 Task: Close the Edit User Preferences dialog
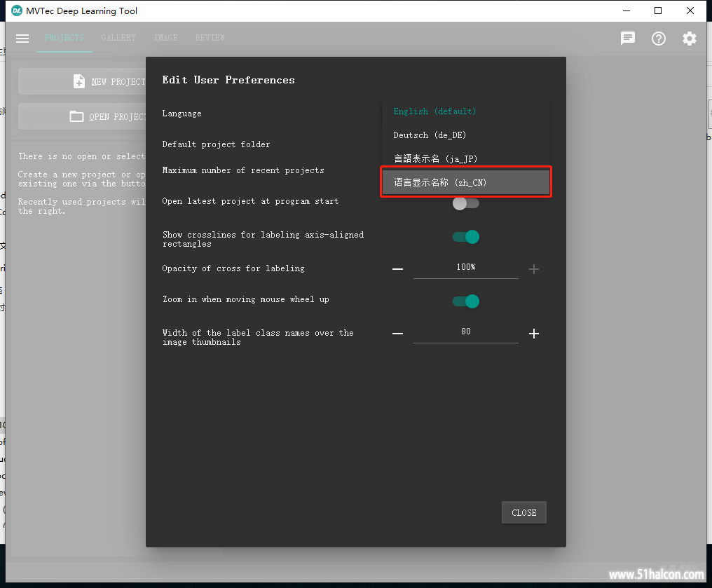click(524, 512)
